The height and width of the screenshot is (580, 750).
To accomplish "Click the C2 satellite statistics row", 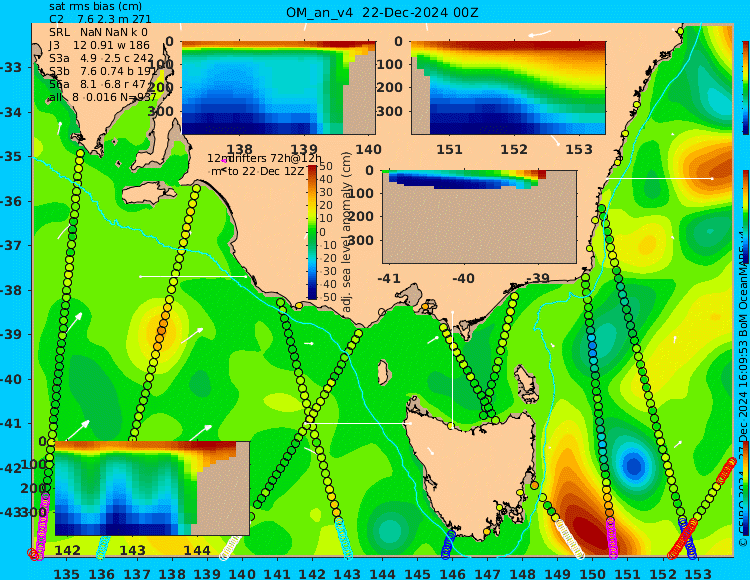I will pos(100,19).
